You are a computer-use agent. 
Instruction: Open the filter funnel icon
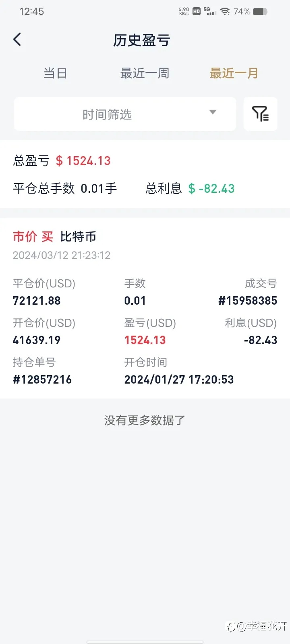tap(261, 114)
